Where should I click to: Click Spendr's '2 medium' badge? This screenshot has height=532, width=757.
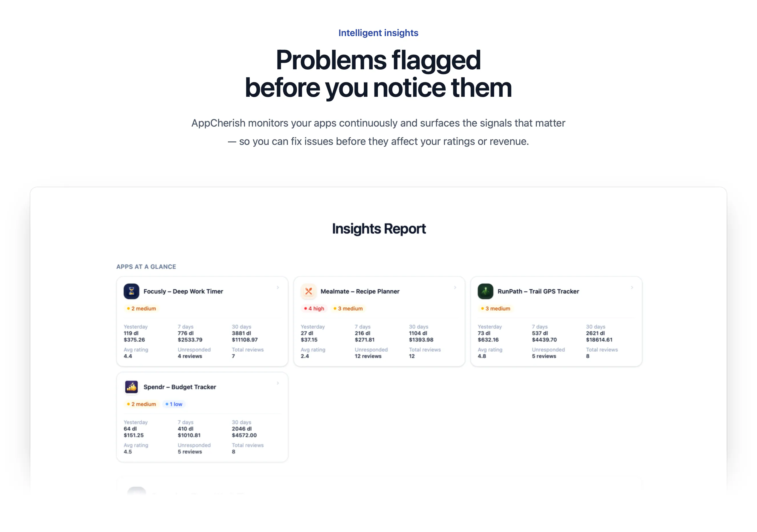click(141, 404)
